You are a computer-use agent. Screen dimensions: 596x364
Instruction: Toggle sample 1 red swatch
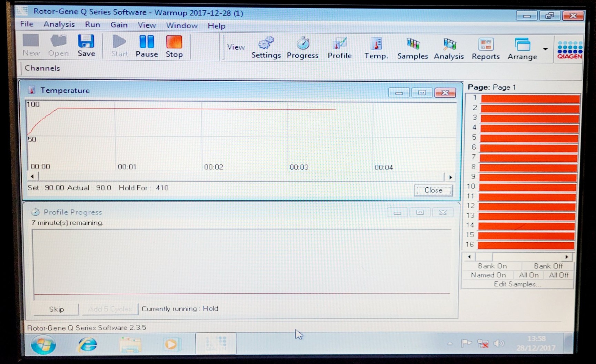(530, 99)
